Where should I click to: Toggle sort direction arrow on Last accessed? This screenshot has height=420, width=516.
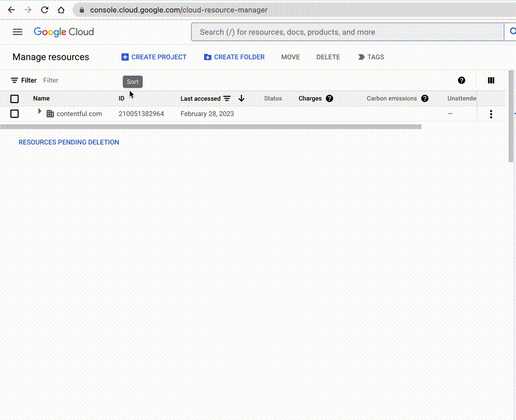click(241, 99)
